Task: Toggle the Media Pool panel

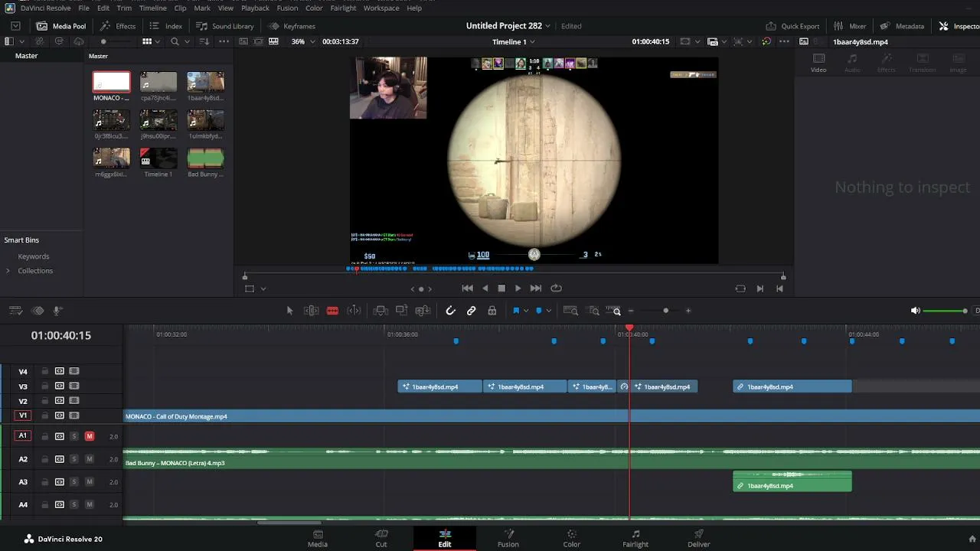Action: coord(61,26)
